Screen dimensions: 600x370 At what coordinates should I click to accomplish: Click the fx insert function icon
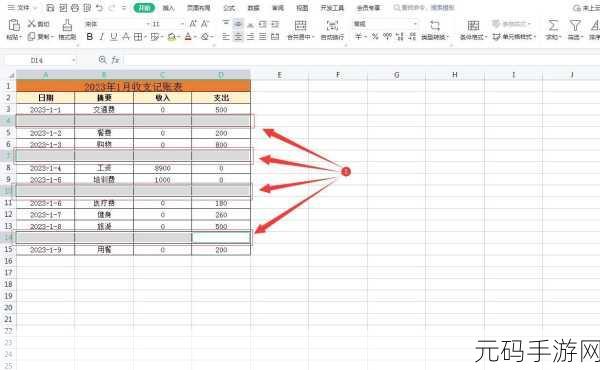(116, 60)
